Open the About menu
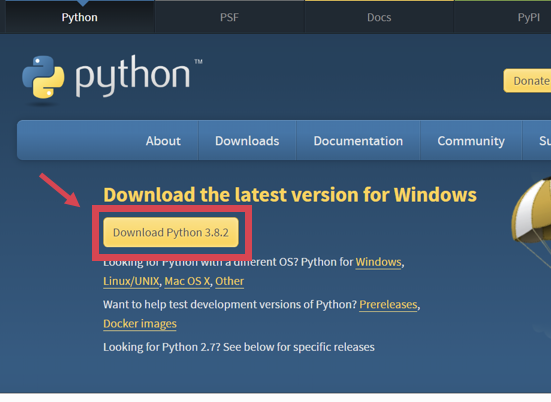The width and height of the screenshot is (551, 402). pos(163,141)
